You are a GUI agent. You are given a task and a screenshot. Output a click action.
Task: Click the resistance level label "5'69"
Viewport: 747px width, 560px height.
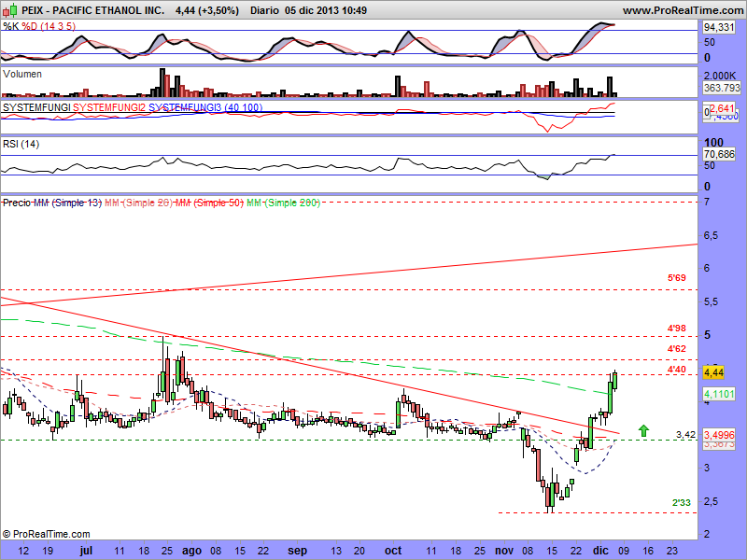[x=676, y=277]
